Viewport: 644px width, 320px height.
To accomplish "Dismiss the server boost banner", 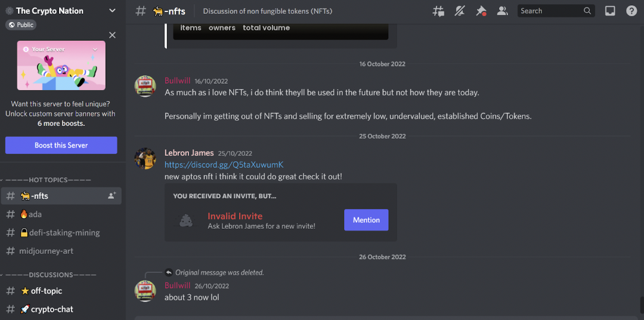I will pyautogui.click(x=112, y=35).
